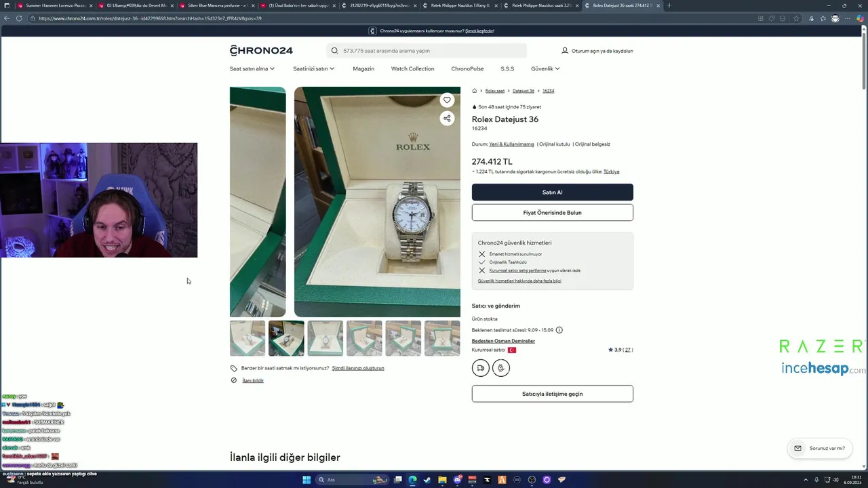868x488 pixels.
Task: Open OBS Studio from taskbar
Action: coord(532,480)
